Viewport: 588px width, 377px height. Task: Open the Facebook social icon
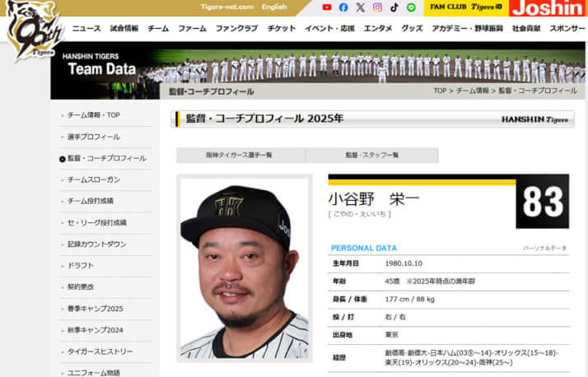[x=343, y=7]
